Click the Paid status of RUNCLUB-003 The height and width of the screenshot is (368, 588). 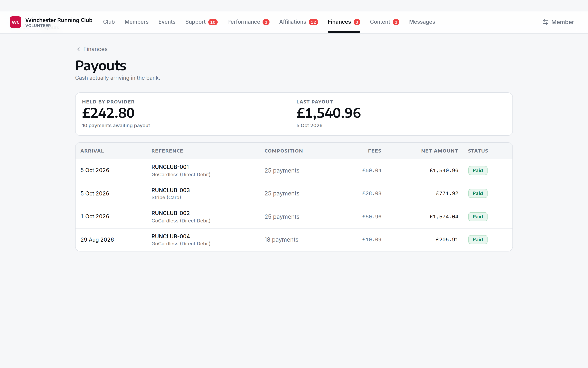(478, 193)
